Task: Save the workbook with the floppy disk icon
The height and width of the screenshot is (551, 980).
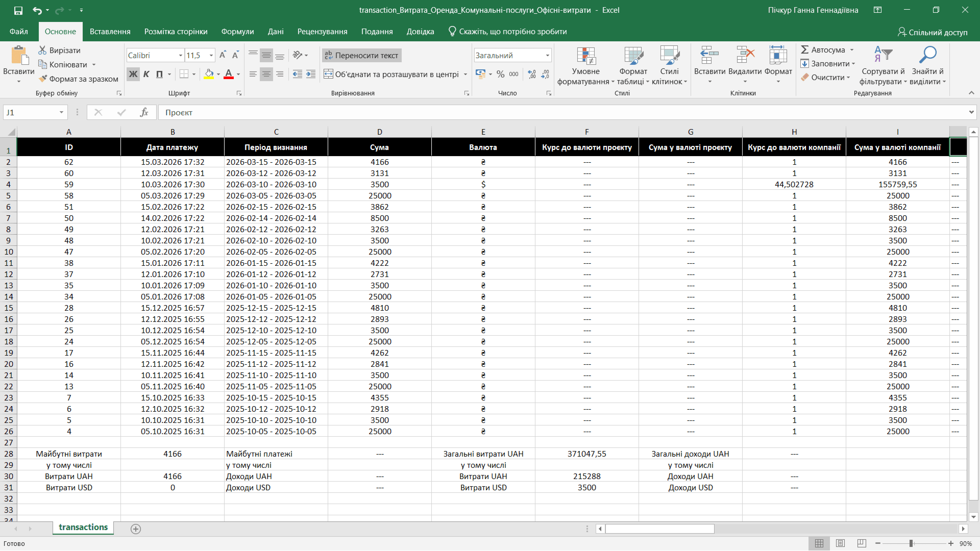Action: tap(18, 10)
